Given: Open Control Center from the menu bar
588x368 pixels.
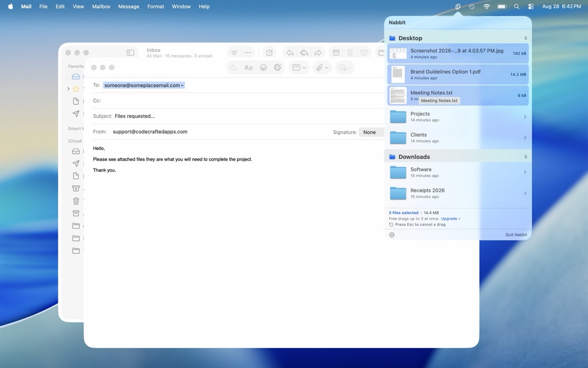Looking at the screenshot, I should tap(531, 7).
